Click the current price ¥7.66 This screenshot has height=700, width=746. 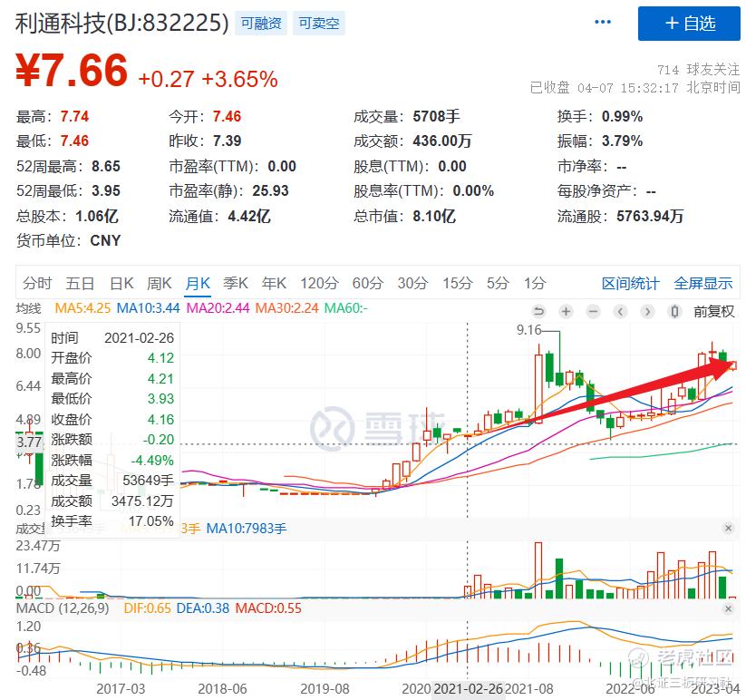click(x=72, y=71)
